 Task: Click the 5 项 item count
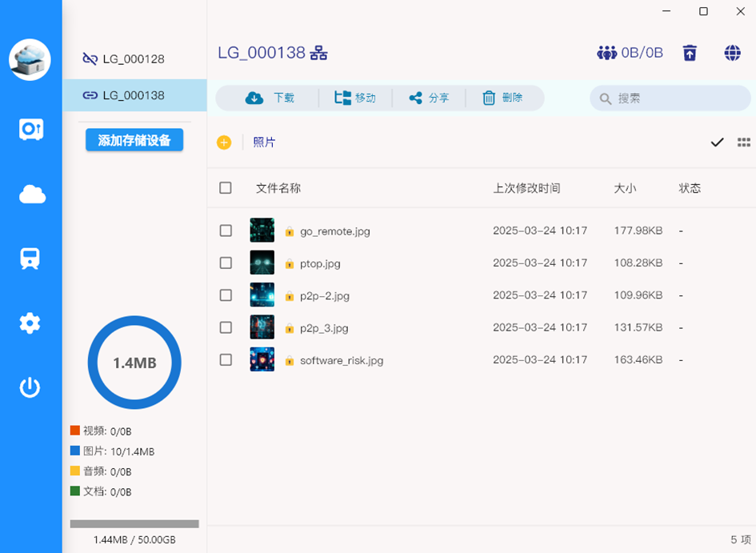741,539
